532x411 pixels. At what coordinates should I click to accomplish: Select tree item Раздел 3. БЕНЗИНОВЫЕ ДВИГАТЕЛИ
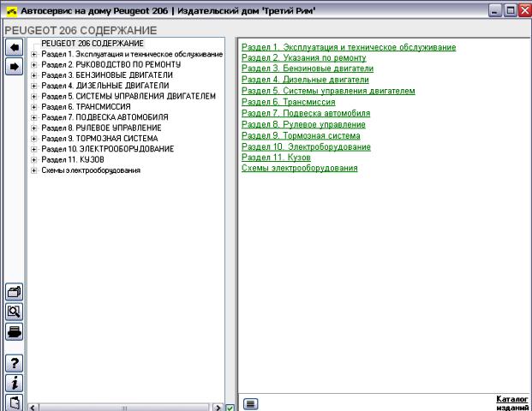[x=107, y=75]
